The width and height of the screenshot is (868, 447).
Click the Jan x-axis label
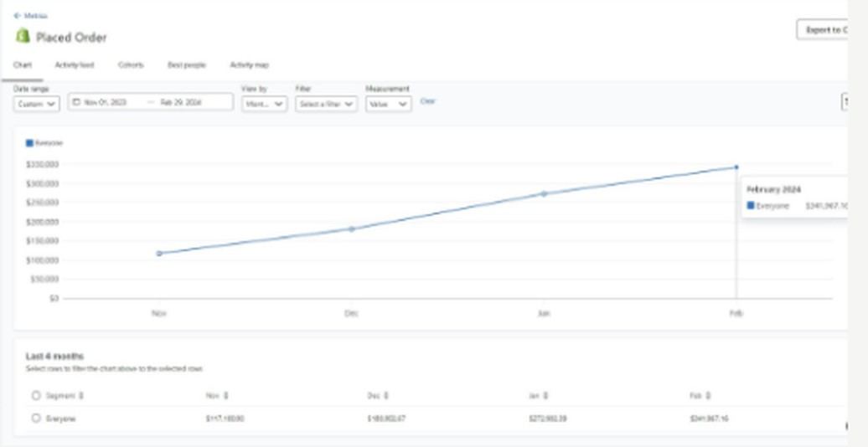coord(544,313)
